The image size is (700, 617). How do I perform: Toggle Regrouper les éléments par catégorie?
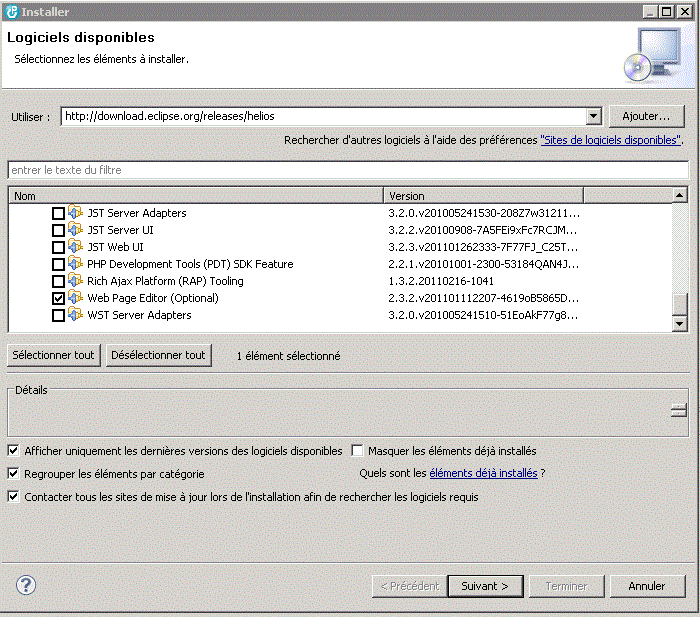[13, 473]
